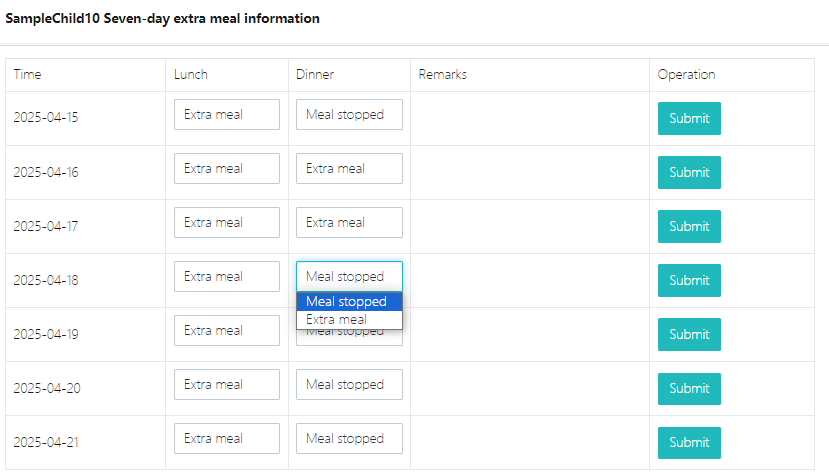This screenshot has width=829, height=475.
Task: Expand Dinner dropdown for 2025-04-20
Action: click(349, 385)
